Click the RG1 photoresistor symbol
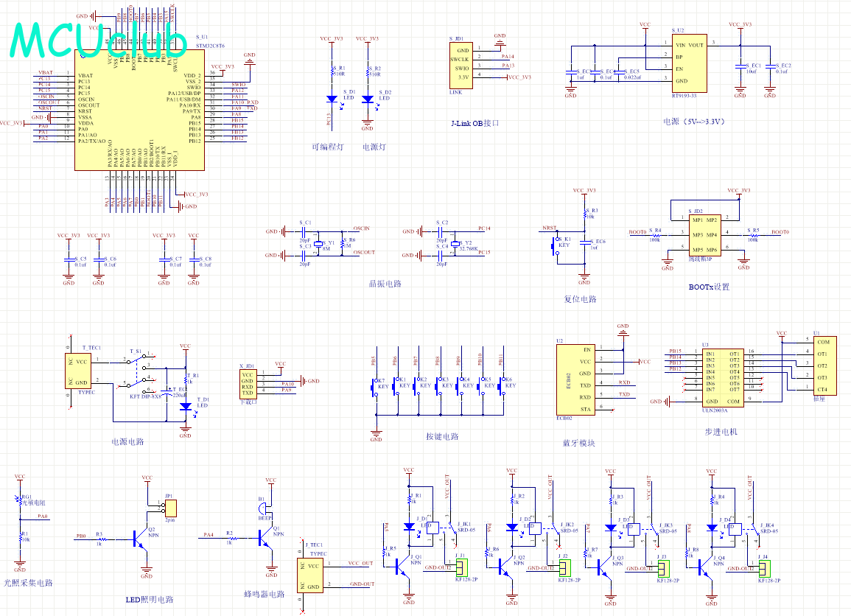The image size is (851, 616). click(x=20, y=501)
